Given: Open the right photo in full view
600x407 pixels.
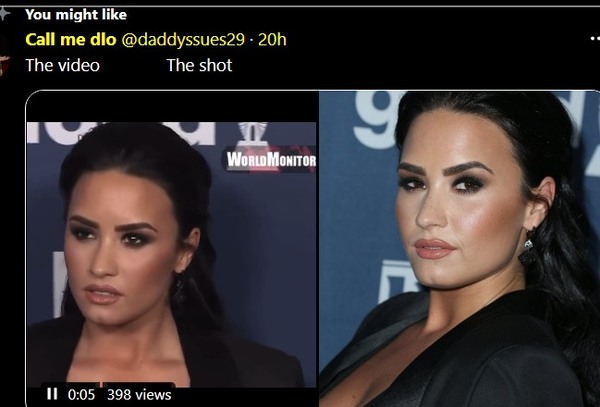Looking at the screenshot, I should 459,249.
